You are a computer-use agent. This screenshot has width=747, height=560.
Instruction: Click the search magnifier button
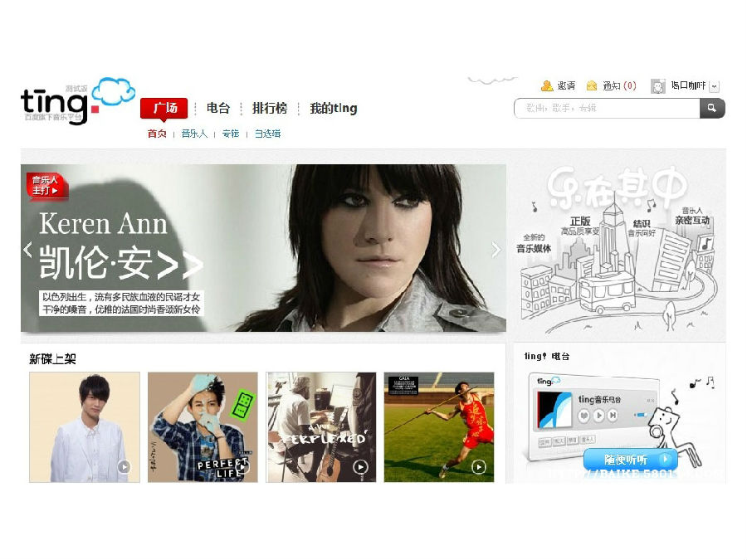pyautogui.click(x=712, y=108)
